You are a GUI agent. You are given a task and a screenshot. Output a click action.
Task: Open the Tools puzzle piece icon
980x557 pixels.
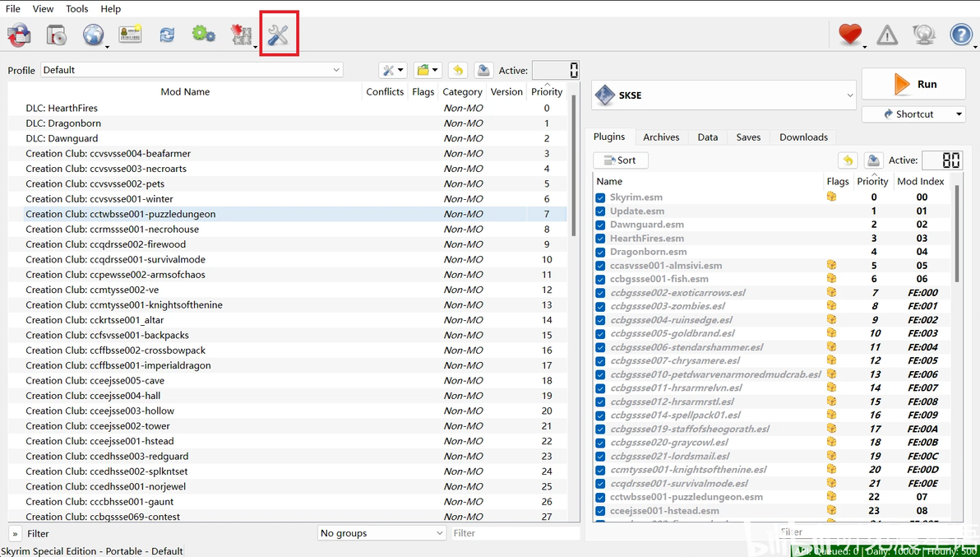point(241,35)
